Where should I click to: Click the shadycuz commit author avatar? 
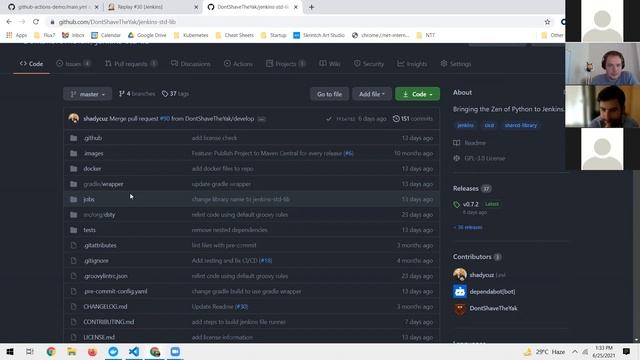(74, 118)
